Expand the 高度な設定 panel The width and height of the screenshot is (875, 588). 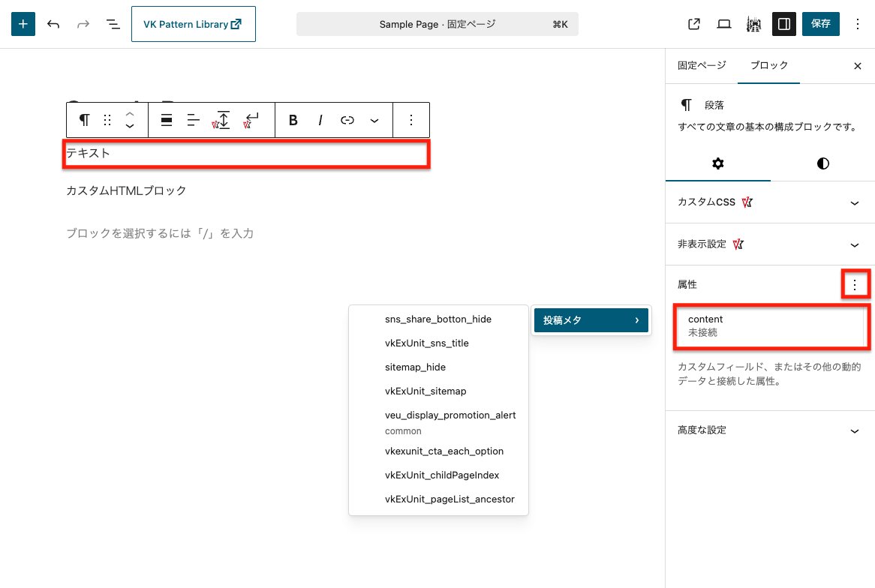coord(770,430)
